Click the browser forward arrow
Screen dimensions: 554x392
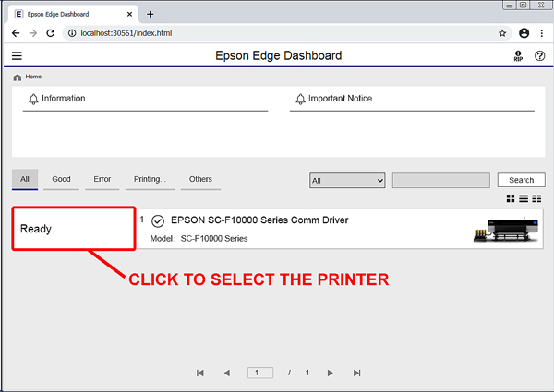coord(33,33)
